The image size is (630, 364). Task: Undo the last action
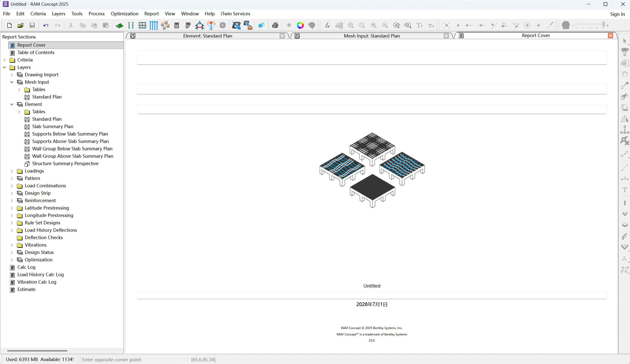(x=46, y=26)
